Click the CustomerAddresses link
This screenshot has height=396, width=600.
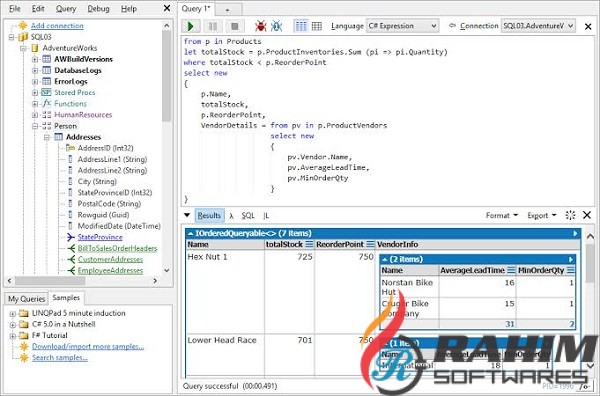point(110,259)
